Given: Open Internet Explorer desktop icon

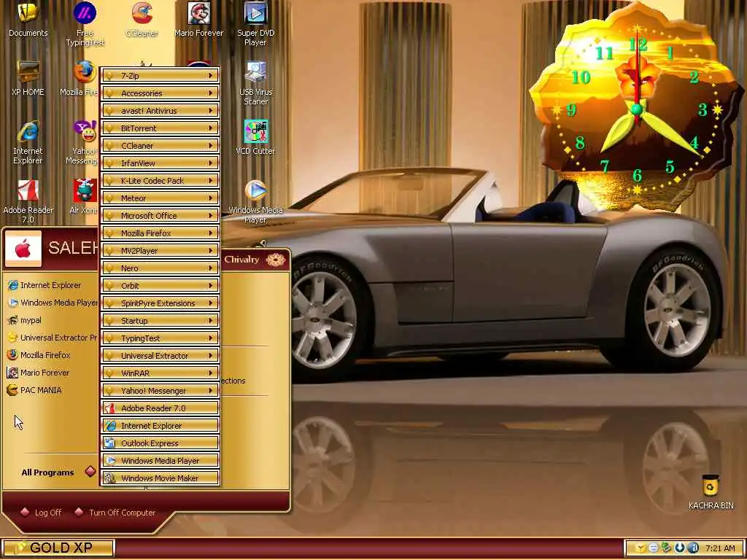Looking at the screenshot, I should (x=28, y=142).
